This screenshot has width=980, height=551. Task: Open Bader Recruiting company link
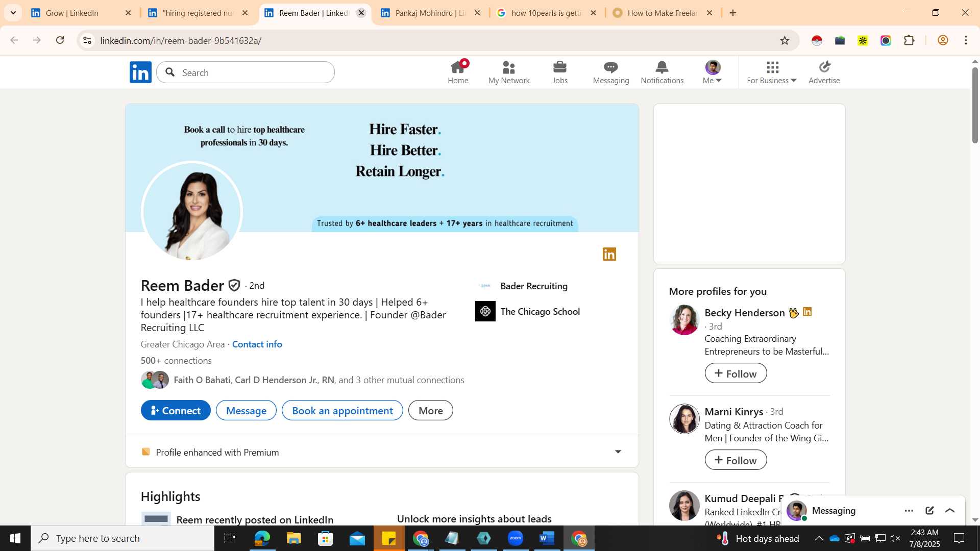click(534, 286)
